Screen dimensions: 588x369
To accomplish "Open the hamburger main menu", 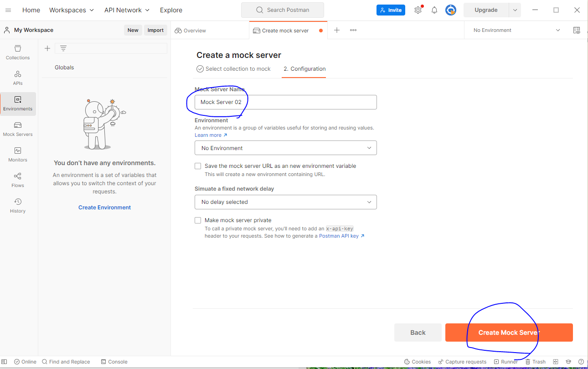I will 9,10.
